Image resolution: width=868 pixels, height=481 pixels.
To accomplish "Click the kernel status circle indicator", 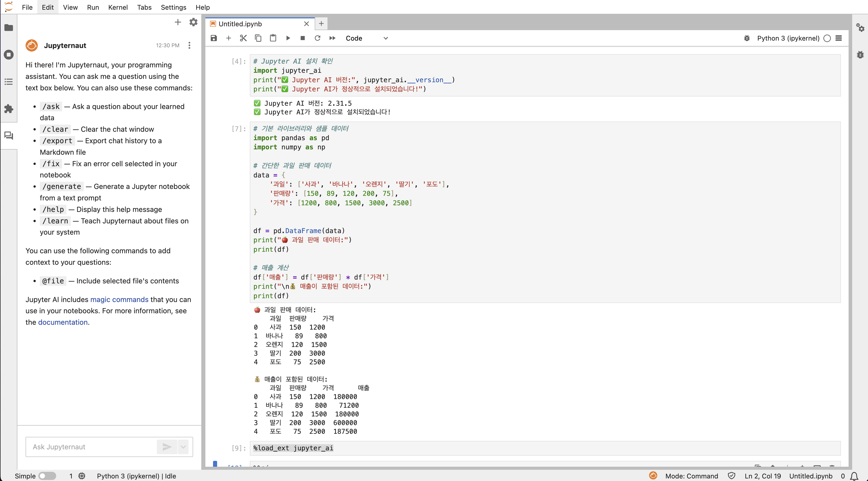I will click(827, 38).
